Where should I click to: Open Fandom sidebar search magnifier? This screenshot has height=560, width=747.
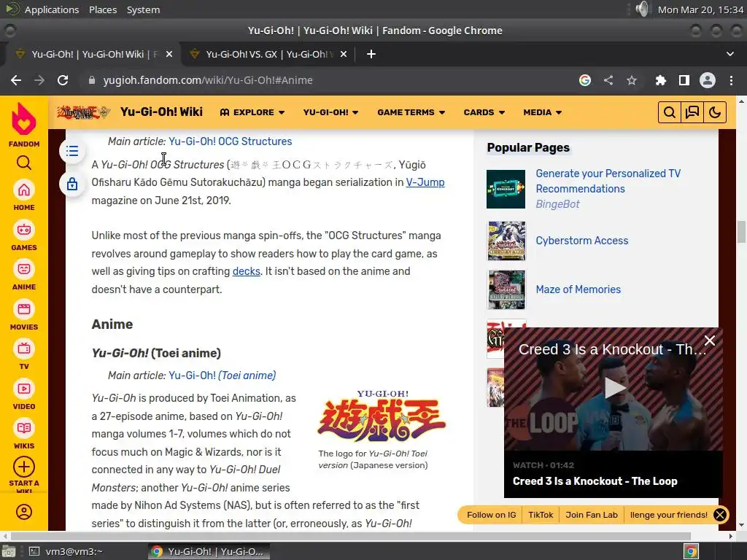click(24, 163)
